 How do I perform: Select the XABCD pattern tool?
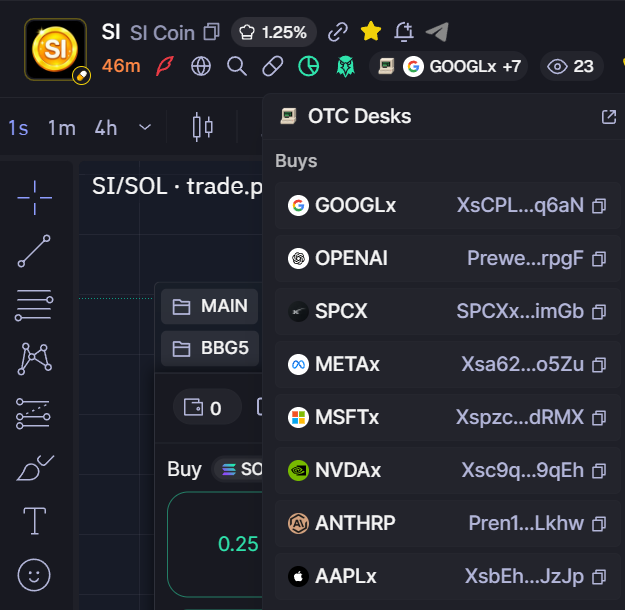[x=35, y=359]
